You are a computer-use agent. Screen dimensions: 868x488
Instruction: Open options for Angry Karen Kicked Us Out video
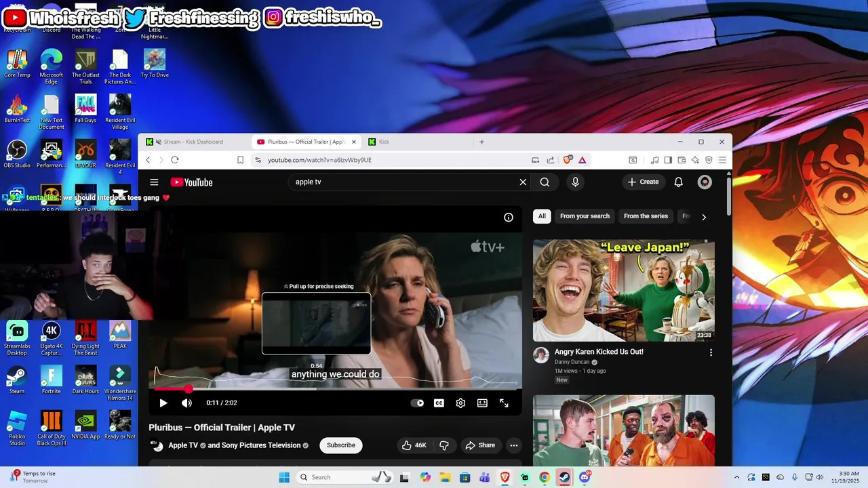point(711,352)
